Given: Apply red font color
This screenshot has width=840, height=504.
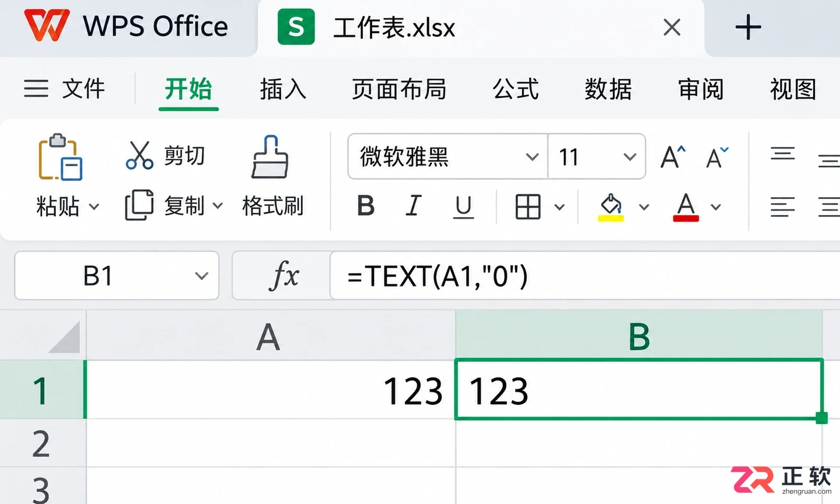Looking at the screenshot, I should coord(686,207).
